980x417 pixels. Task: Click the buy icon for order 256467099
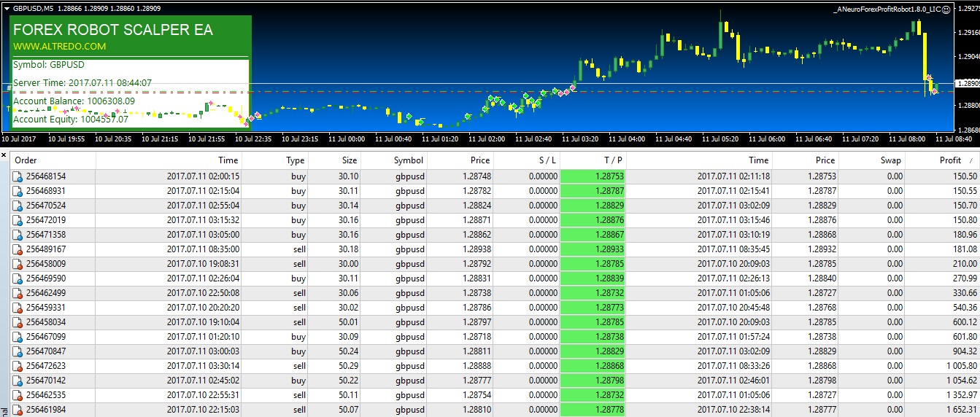coord(18,337)
